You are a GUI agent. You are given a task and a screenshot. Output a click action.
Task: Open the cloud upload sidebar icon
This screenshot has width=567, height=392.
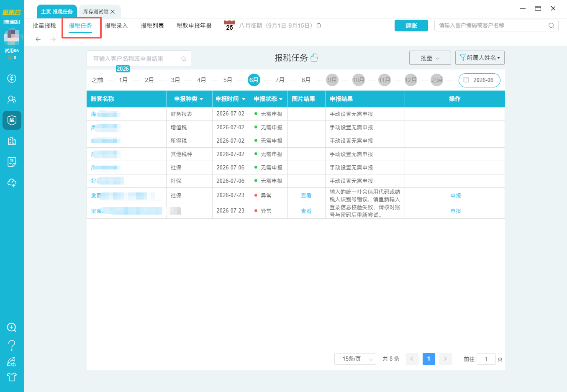[x=12, y=183]
